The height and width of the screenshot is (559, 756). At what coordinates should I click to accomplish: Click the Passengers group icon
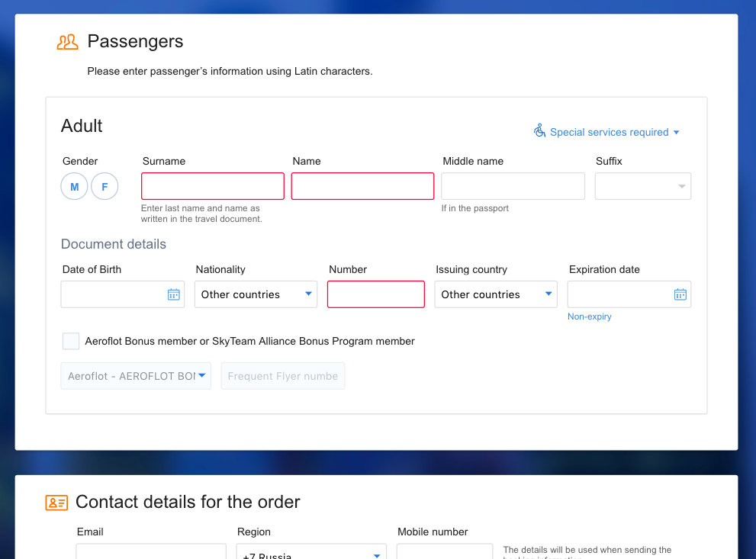coord(67,42)
